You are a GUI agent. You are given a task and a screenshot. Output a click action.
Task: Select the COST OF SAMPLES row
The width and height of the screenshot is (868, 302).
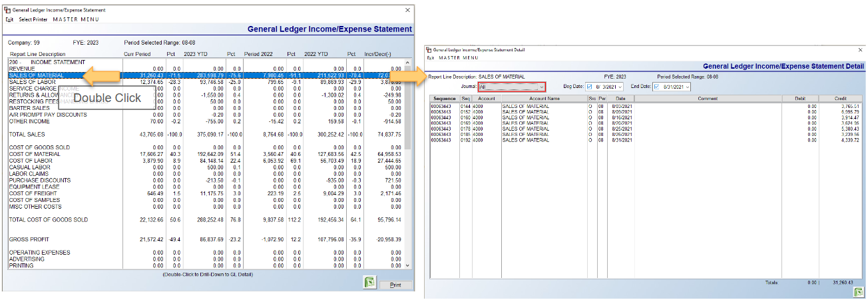pos(206,200)
